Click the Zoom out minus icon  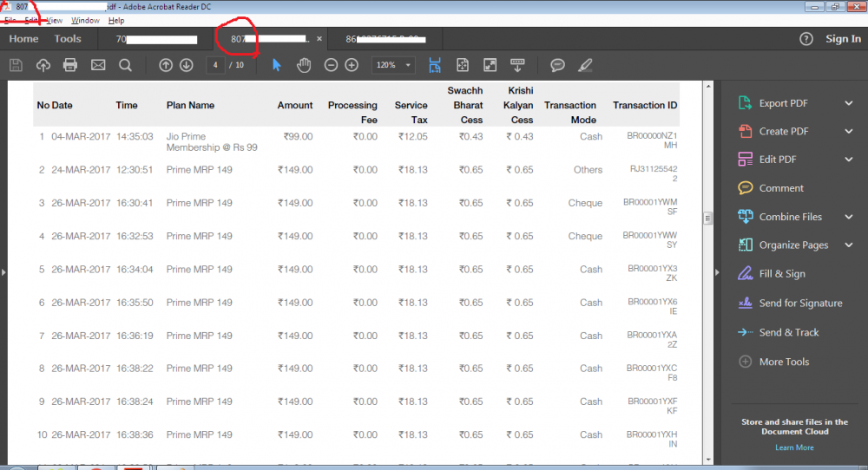(331, 65)
